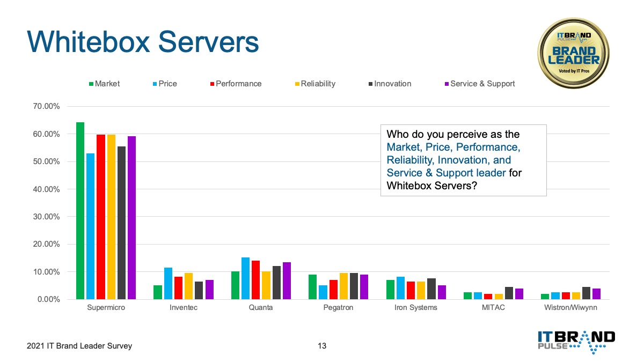The width and height of the screenshot is (644, 362).
Task: Click Supermicro's green Market bar
Action: 80,211
